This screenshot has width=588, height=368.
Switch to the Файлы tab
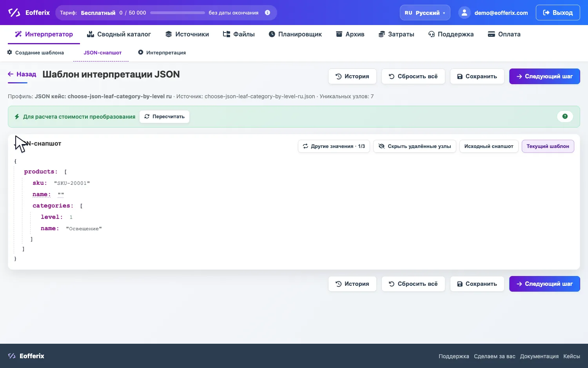[239, 34]
